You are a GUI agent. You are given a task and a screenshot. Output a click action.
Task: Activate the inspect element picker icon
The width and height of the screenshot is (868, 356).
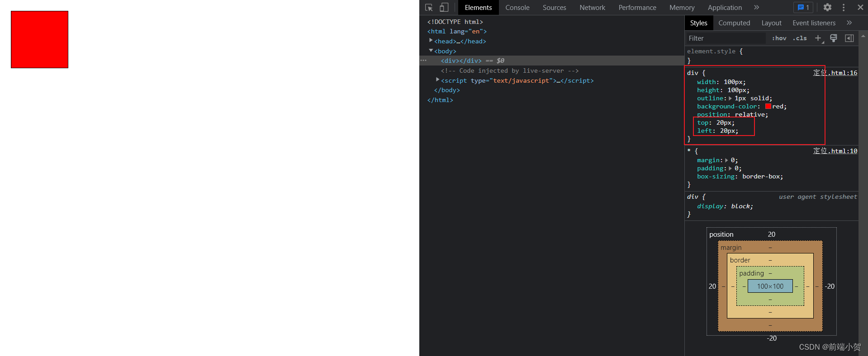tap(429, 8)
